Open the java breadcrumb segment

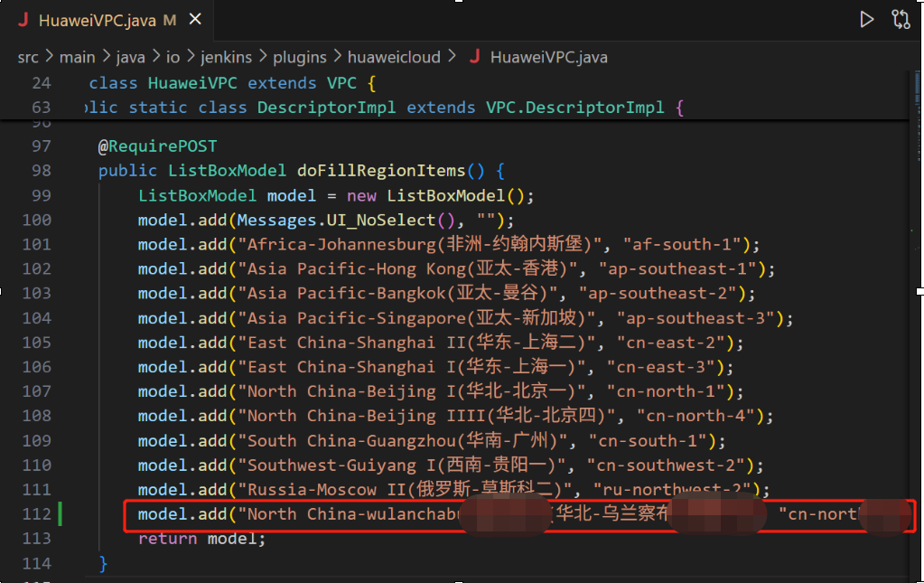[x=130, y=57]
